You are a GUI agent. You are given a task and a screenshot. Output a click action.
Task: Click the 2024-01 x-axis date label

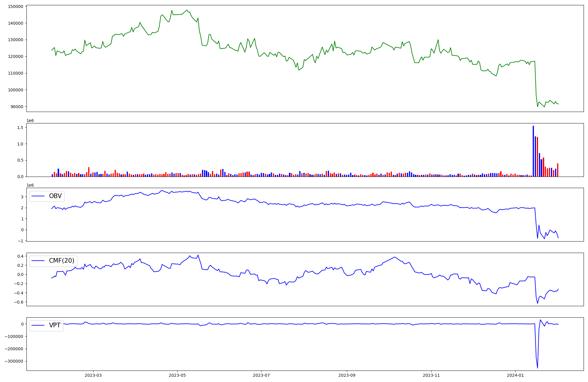(x=515, y=375)
